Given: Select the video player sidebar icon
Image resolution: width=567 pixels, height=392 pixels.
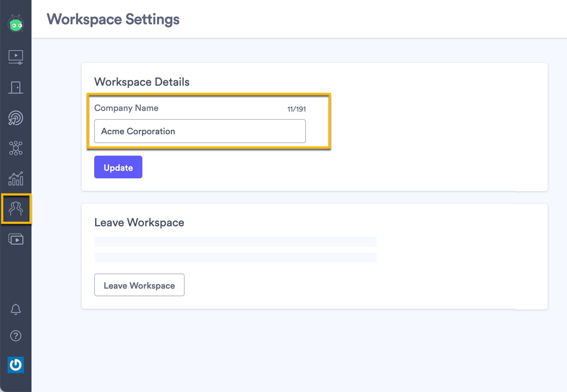Looking at the screenshot, I should click(x=16, y=57).
